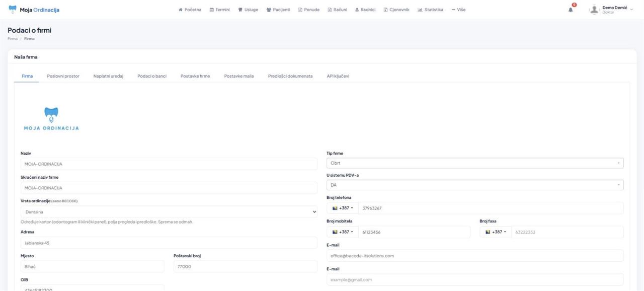Open the Postavke firme tab
This screenshot has width=644, height=291.
pyautogui.click(x=195, y=76)
